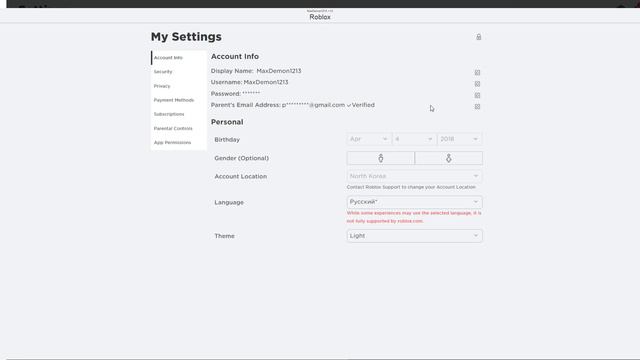Click the Verified status next to the email
The image size is (640, 360).
click(x=360, y=105)
